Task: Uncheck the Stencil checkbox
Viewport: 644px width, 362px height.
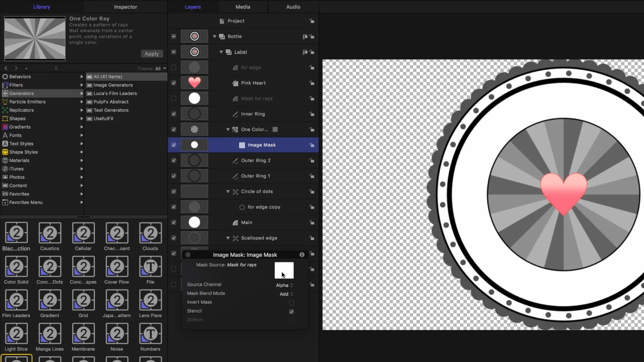Action: (x=291, y=311)
